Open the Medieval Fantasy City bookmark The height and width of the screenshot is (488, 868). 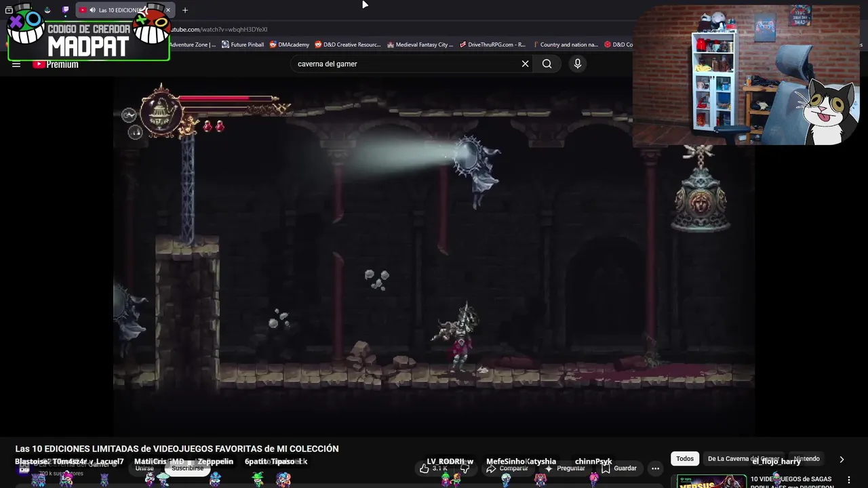click(x=420, y=45)
